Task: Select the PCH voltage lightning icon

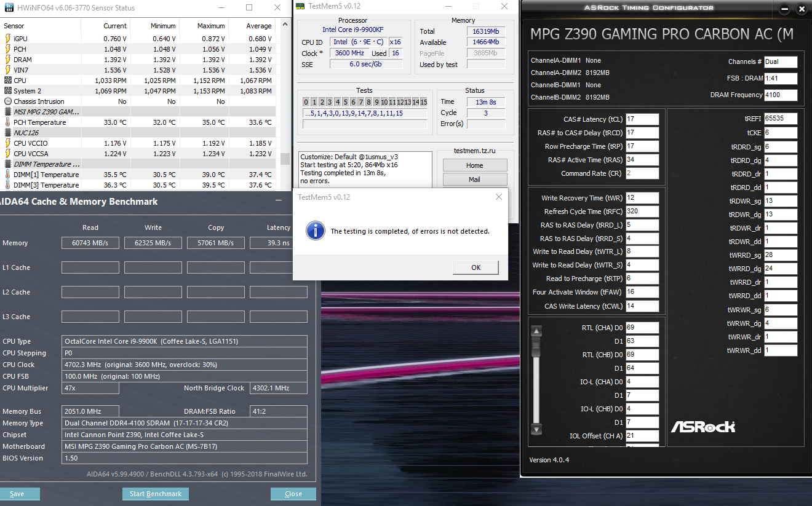Action: [x=8, y=49]
